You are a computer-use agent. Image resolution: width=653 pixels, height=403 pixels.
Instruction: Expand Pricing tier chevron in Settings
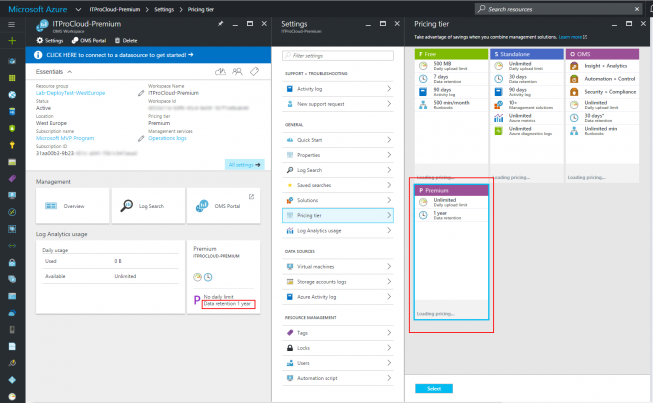point(389,215)
